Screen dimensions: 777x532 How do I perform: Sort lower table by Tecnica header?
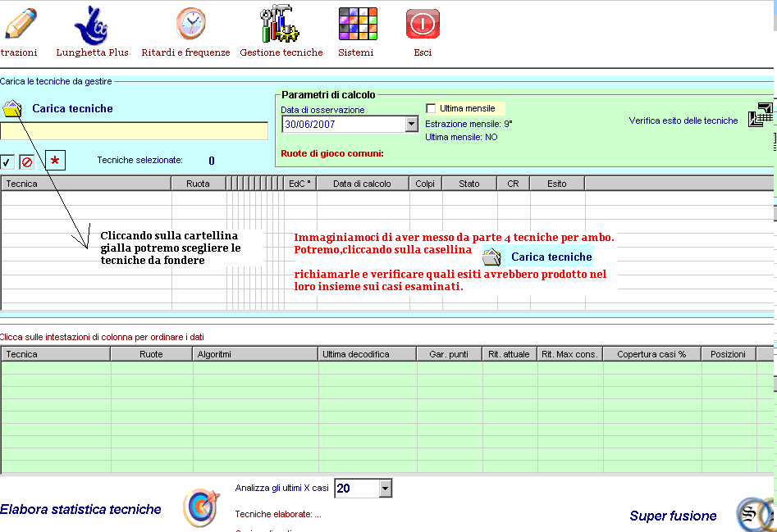(x=56, y=354)
